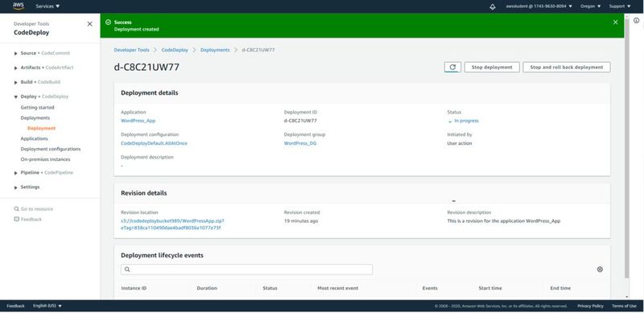Image resolution: width=644 pixels, height=313 pixels.
Task: Sort by the Duration column header
Action: [207, 288]
